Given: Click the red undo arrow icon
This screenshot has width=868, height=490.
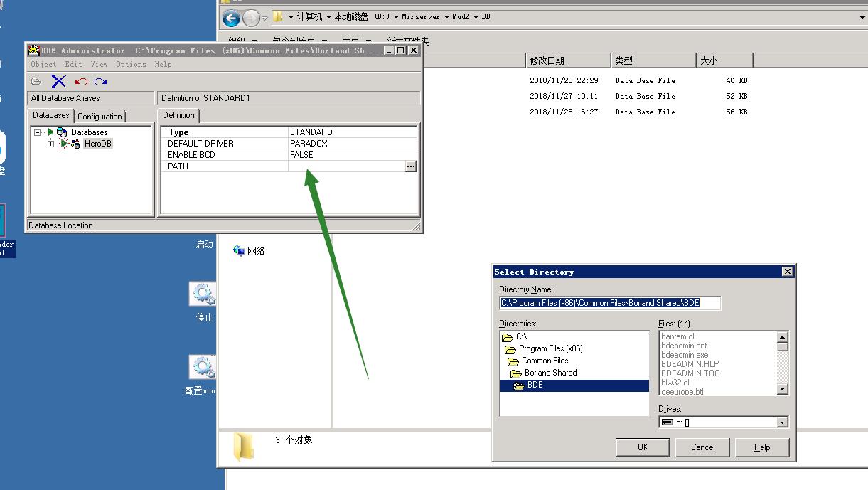Looking at the screenshot, I should click(x=80, y=82).
